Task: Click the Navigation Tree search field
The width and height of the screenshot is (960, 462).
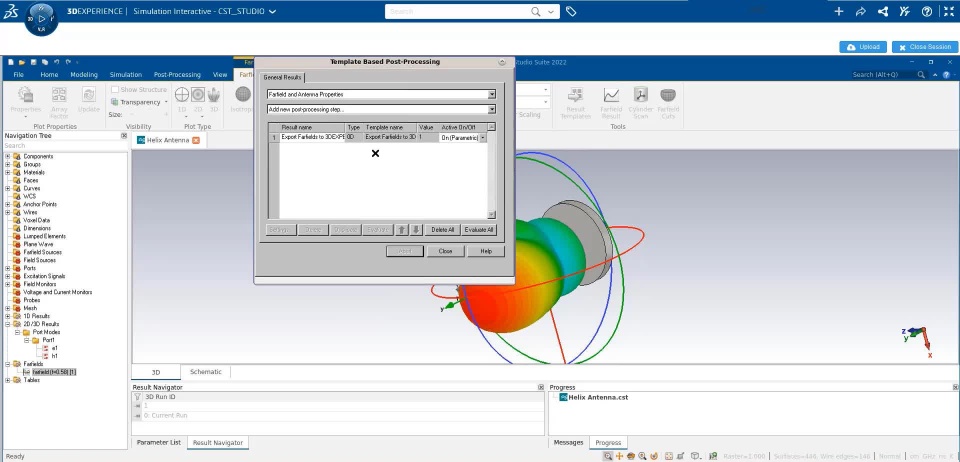Action: coord(64,146)
